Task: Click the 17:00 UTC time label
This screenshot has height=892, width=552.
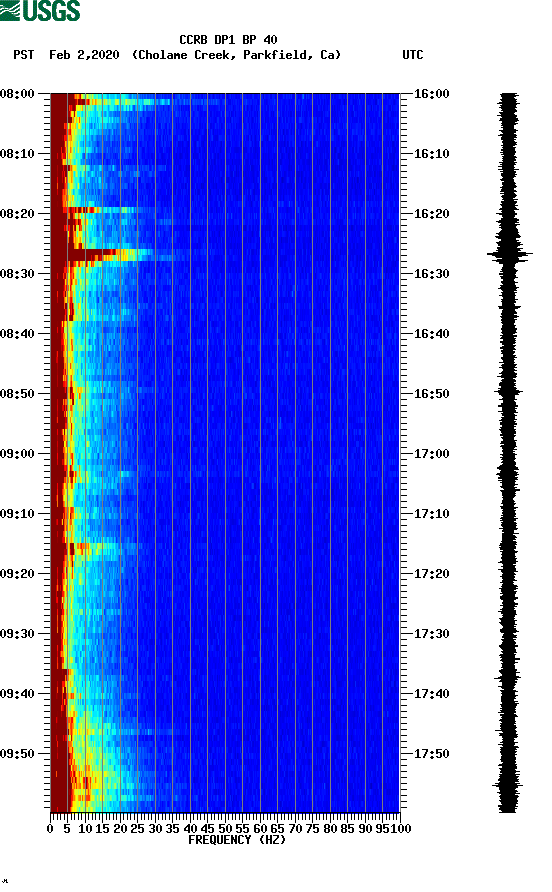Action: 431,454
